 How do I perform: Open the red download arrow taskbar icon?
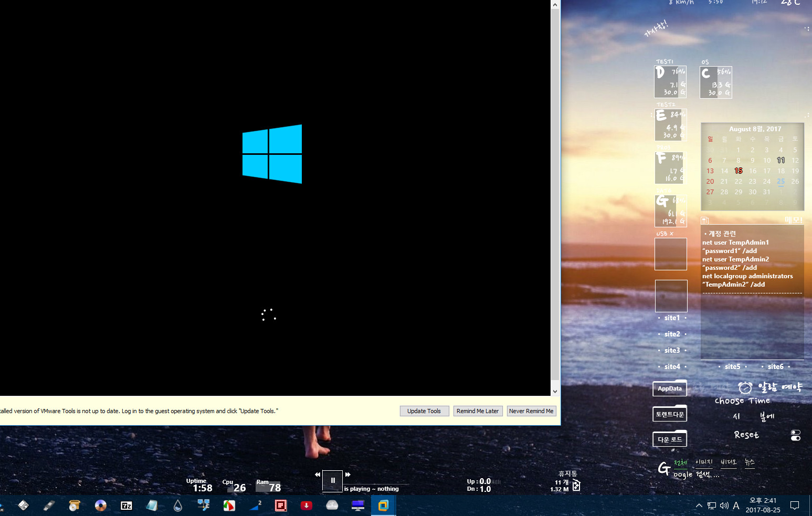coord(307,506)
